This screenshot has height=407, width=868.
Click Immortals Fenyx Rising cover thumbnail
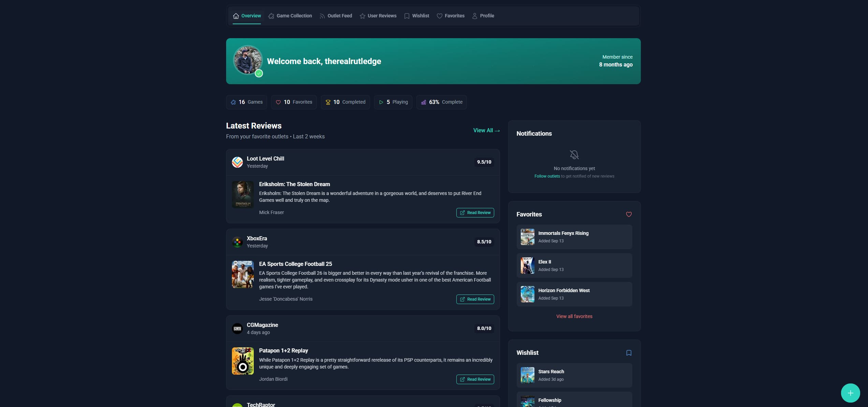(527, 237)
